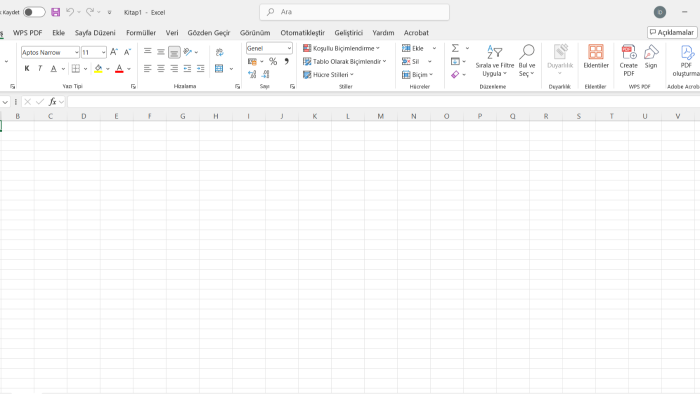Click the Sign pen icon
The height and width of the screenshot is (394, 700).
point(651,57)
